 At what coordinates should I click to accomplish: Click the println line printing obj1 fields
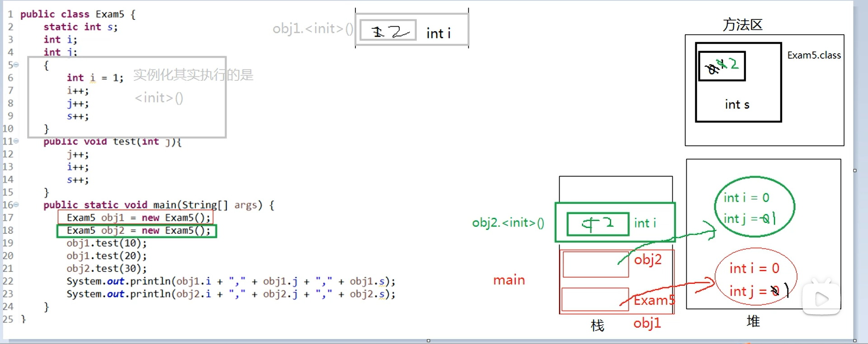pyautogui.click(x=231, y=281)
